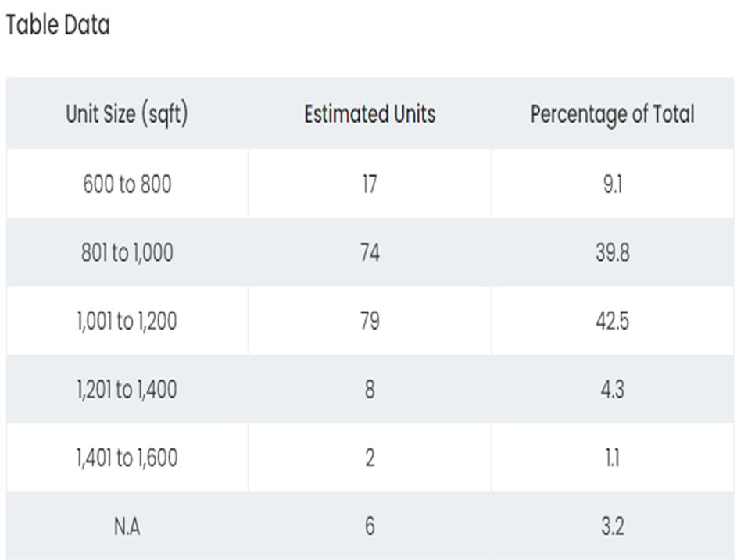This screenshot has width=737, height=560.
Task: Click the 9.1 percentage cell
Action: coord(612,184)
